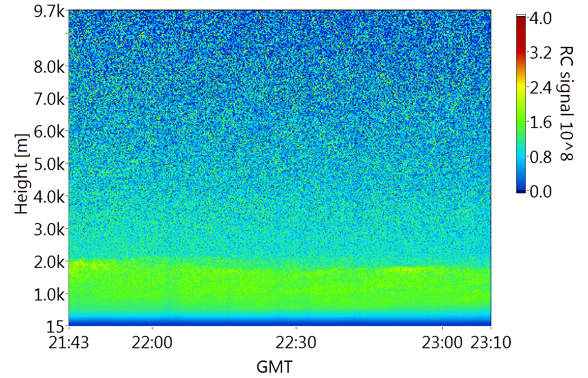
Task: Click the RC signal 10^8 colorbar title
Action: coord(565,103)
